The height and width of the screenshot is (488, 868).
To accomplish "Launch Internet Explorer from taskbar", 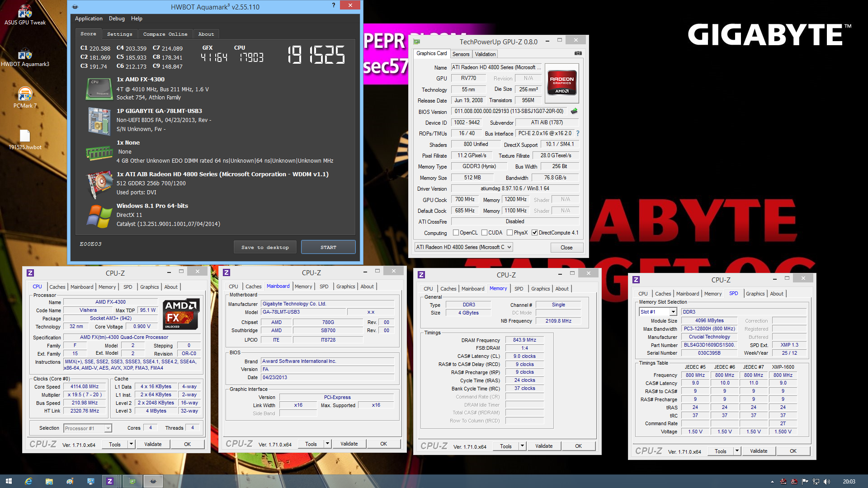I will [x=28, y=481].
